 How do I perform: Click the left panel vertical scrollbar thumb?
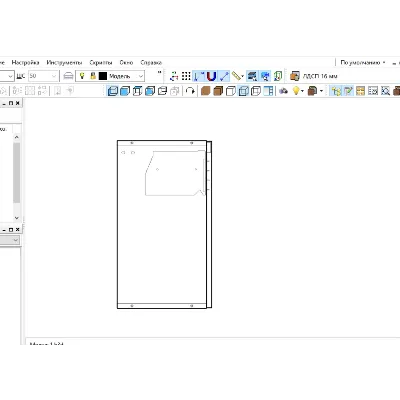(x=17, y=173)
